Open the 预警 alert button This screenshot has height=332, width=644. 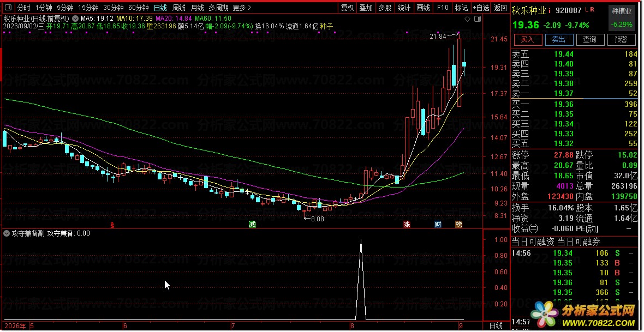tap(621, 39)
